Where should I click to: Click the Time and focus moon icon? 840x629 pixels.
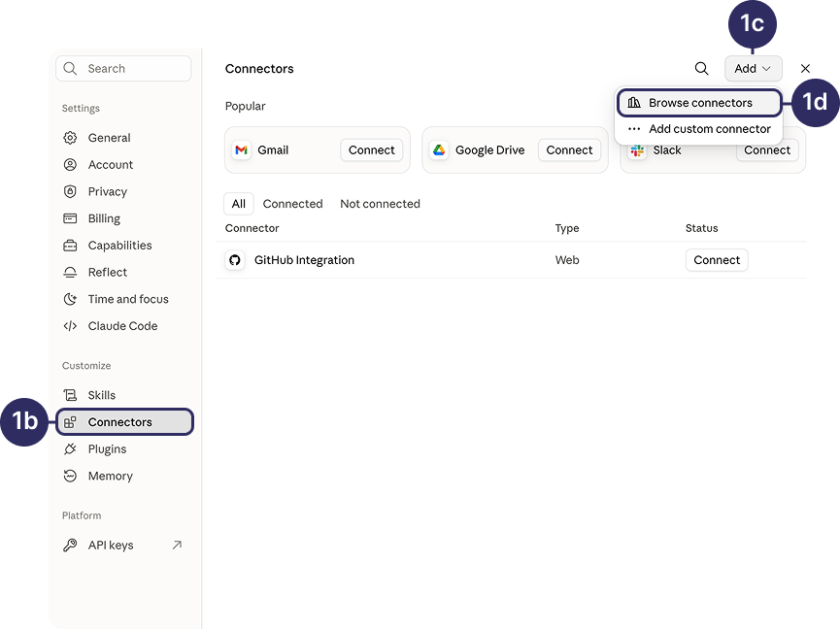click(x=70, y=299)
